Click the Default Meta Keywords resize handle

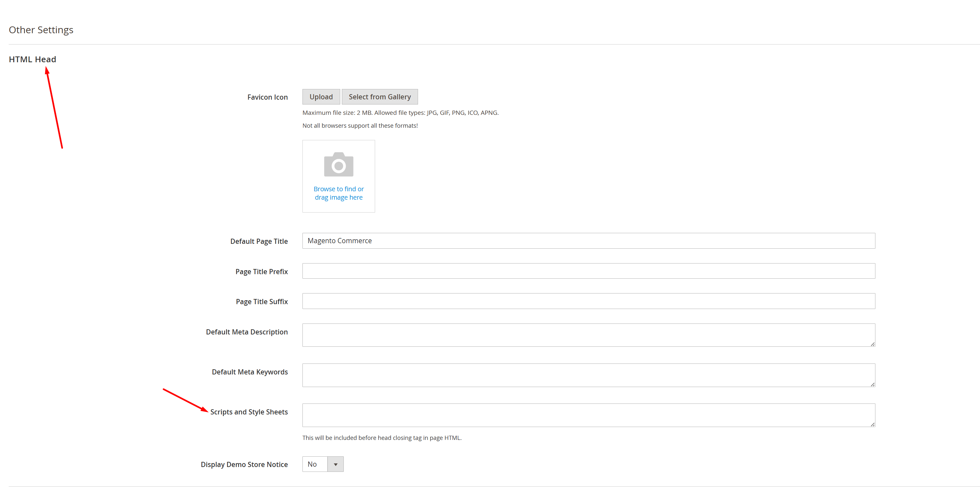point(872,384)
